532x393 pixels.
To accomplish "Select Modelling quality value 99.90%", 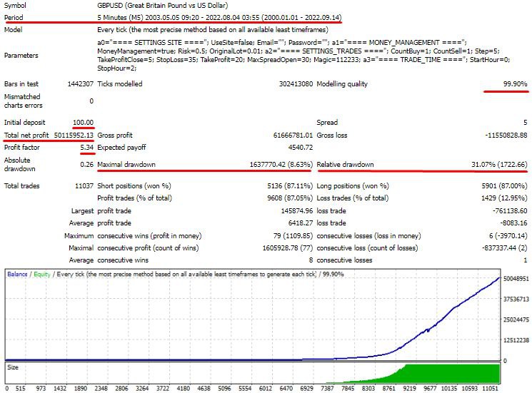I will (x=515, y=84).
